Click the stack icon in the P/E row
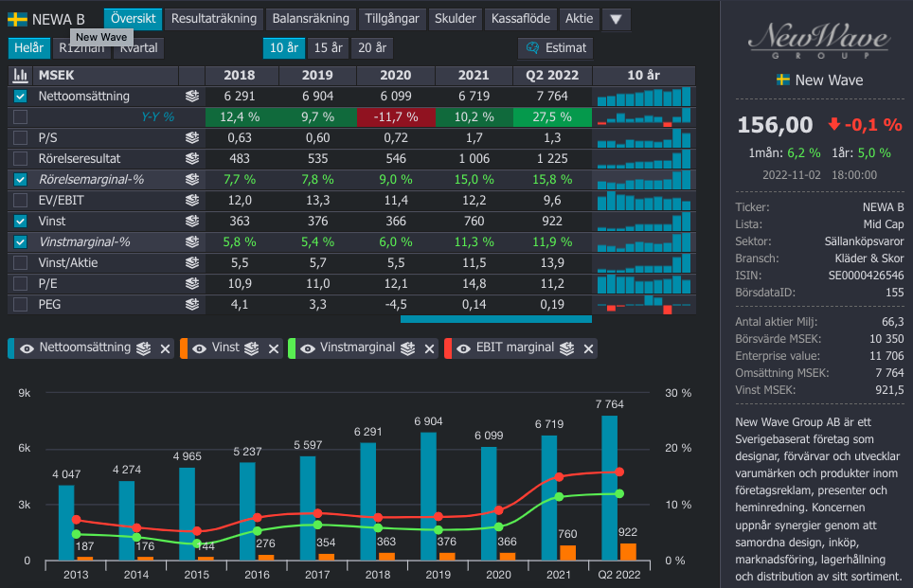 click(x=192, y=284)
